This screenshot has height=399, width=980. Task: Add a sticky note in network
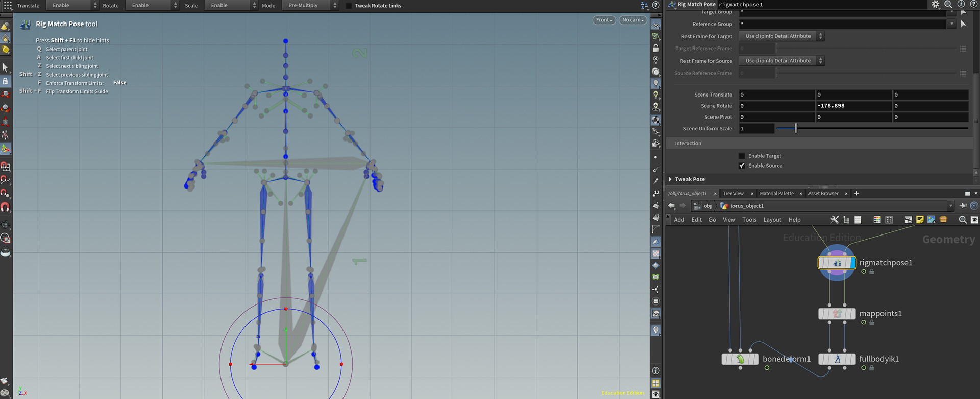tap(920, 220)
